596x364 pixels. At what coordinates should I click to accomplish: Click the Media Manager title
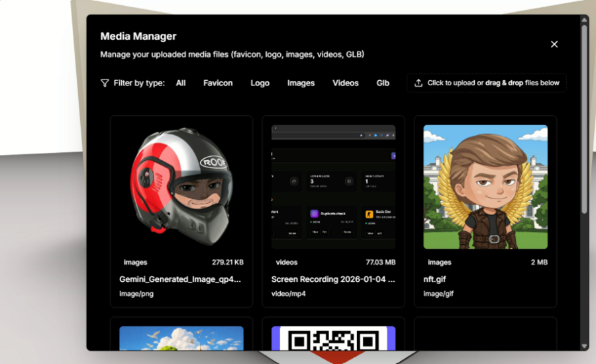[x=138, y=36]
